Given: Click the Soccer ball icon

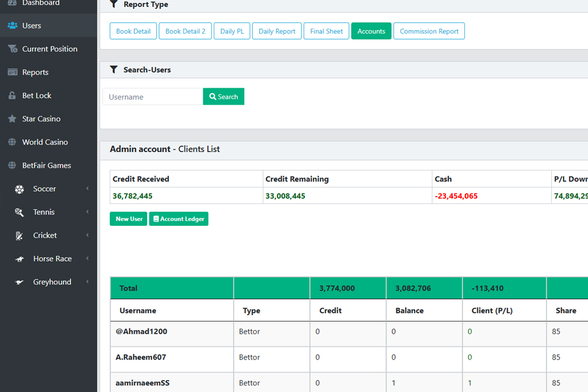Looking at the screenshot, I should tap(20, 189).
